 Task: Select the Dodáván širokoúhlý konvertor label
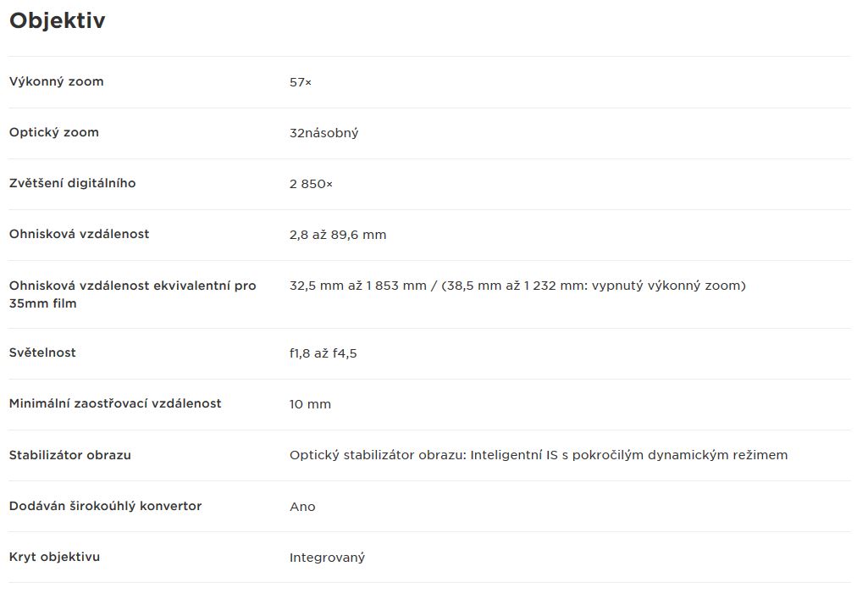point(105,506)
